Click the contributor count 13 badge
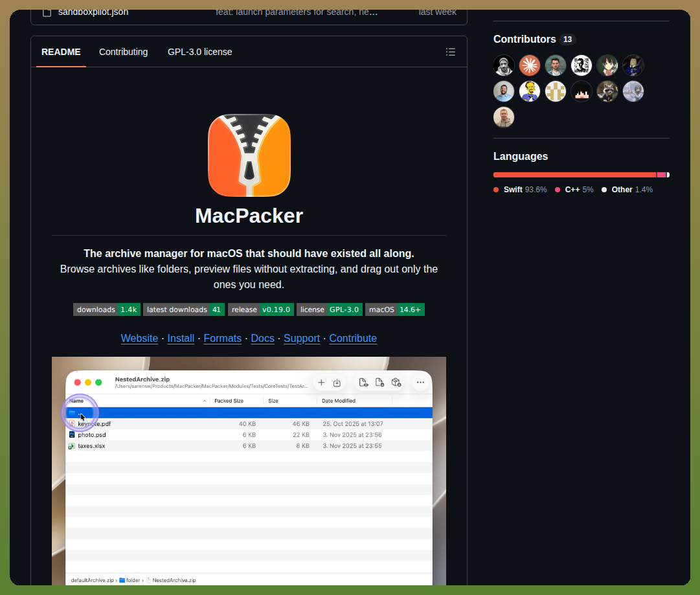700x595 pixels. click(x=567, y=39)
